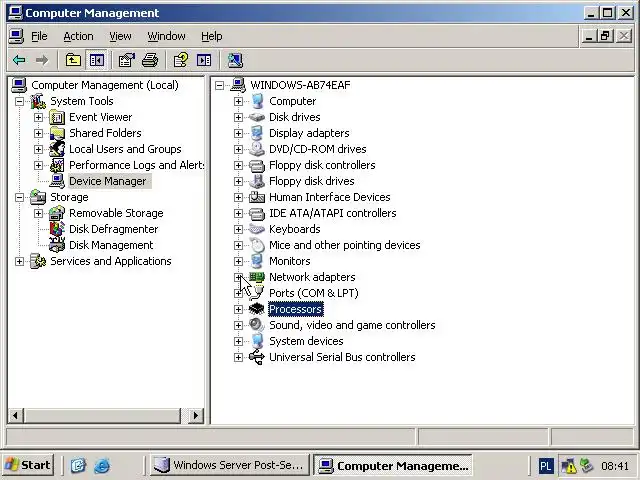This screenshot has height=480, width=640.
Task: Click the Local Users and Groups icon
Action: click(x=57, y=149)
